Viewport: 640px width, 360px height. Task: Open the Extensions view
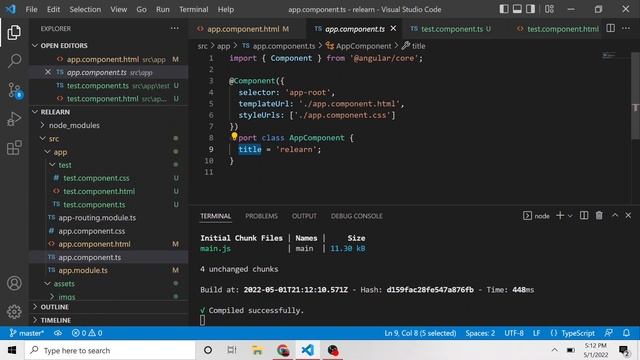14,147
